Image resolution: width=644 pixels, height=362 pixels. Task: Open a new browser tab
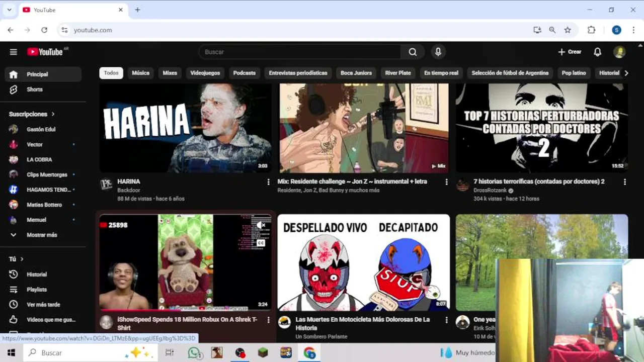pos(137,10)
